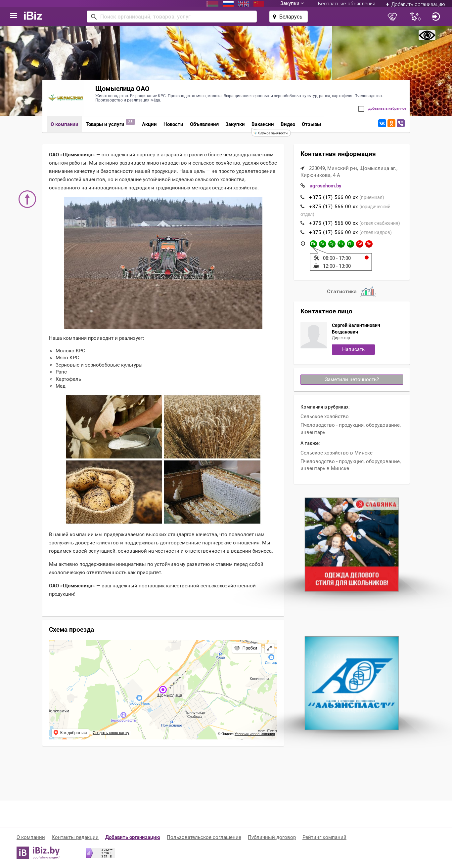Expand the map to fullscreen

(x=269, y=648)
